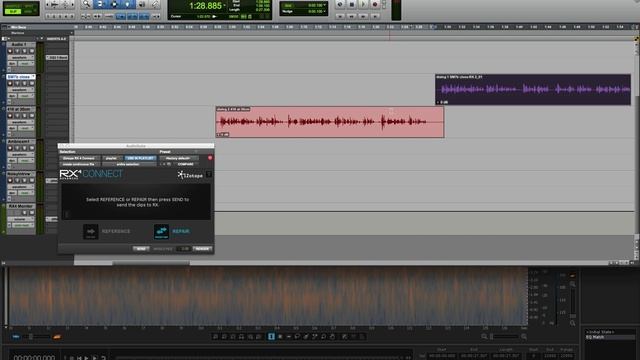Mute the RX4 Monitor track
The height and width of the screenshot is (360, 640).
(x=31, y=213)
